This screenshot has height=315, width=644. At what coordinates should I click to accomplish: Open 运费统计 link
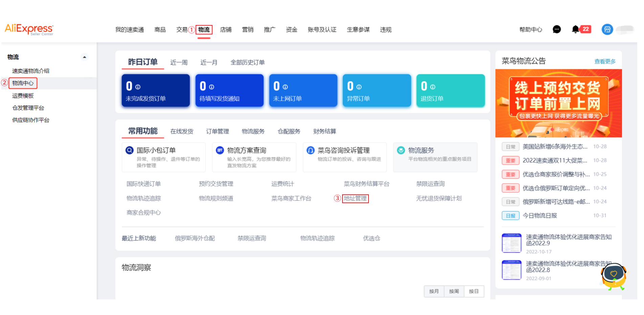click(x=283, y=184)
